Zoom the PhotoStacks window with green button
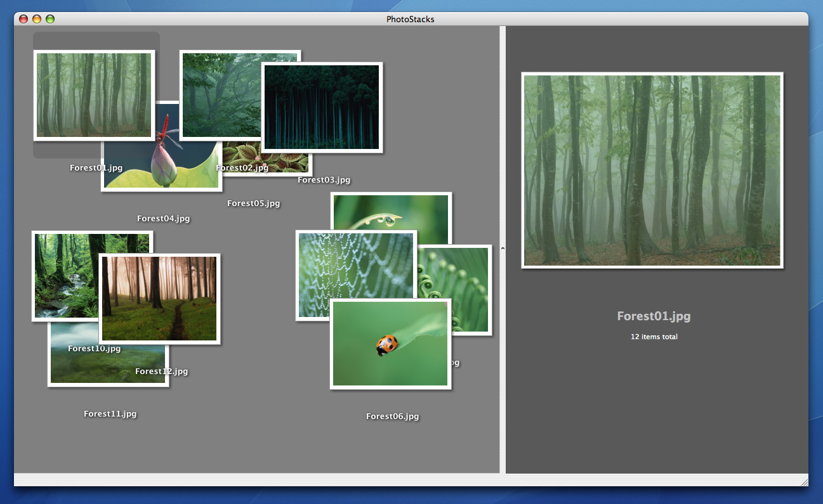The image size is (823, 504). pyautogui.click(x=50, y=19)
